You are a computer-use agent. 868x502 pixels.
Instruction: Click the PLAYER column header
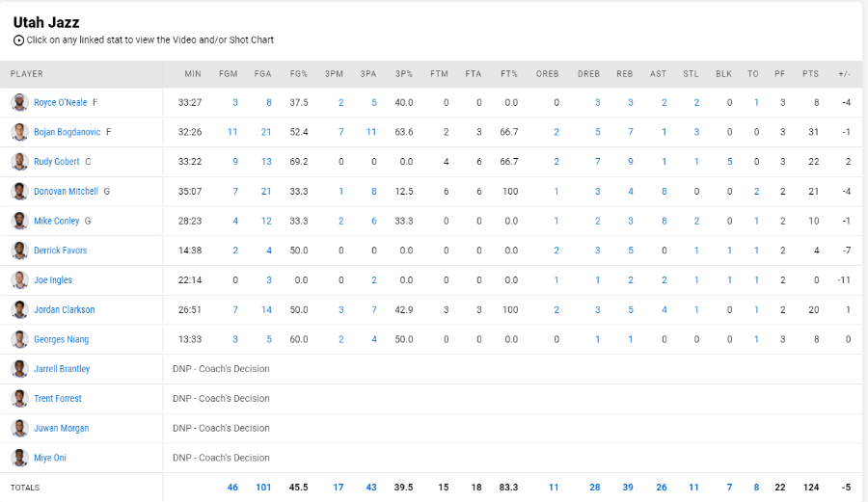[x=27, y=74]
